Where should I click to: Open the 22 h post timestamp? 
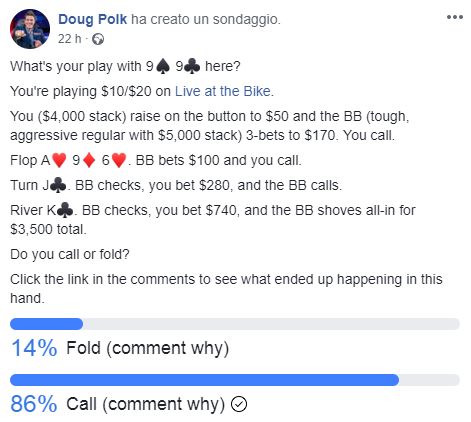point(69,39)
